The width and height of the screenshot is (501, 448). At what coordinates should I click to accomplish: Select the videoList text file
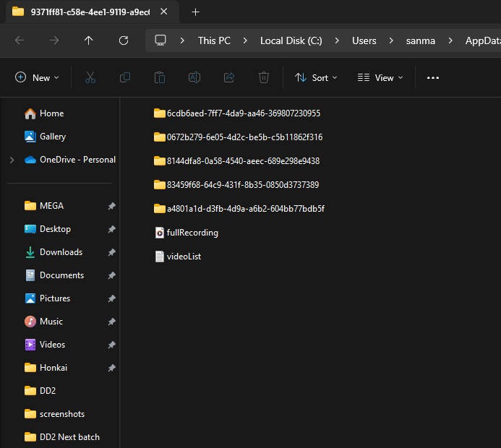click(x=178, y=256)
